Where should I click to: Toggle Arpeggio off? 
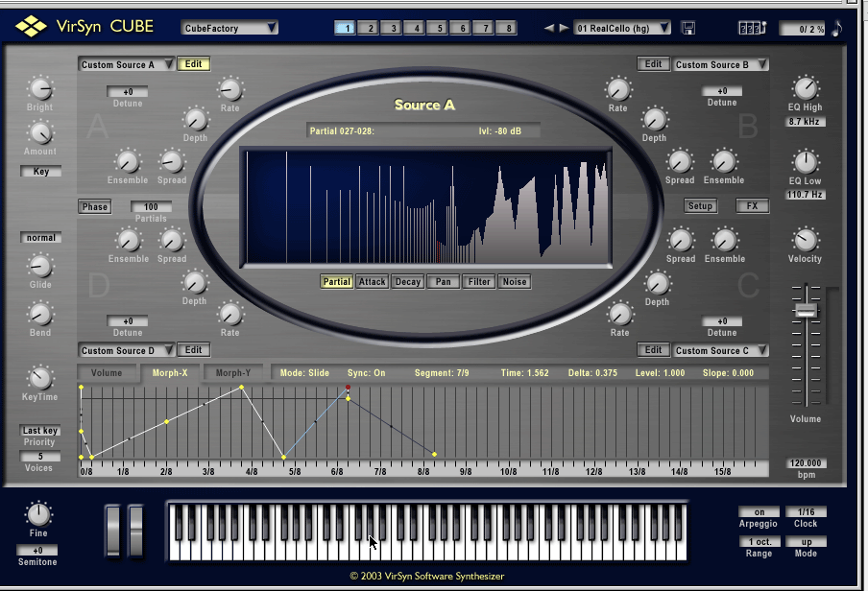759,512
